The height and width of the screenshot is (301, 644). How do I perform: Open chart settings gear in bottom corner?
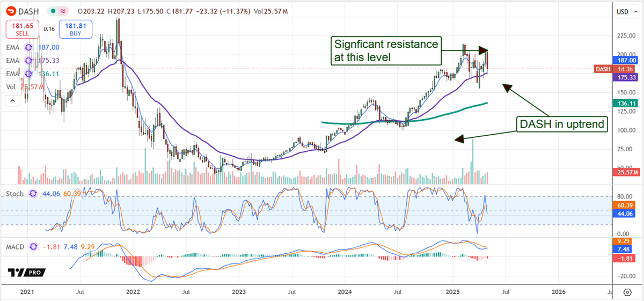(627, 292)
